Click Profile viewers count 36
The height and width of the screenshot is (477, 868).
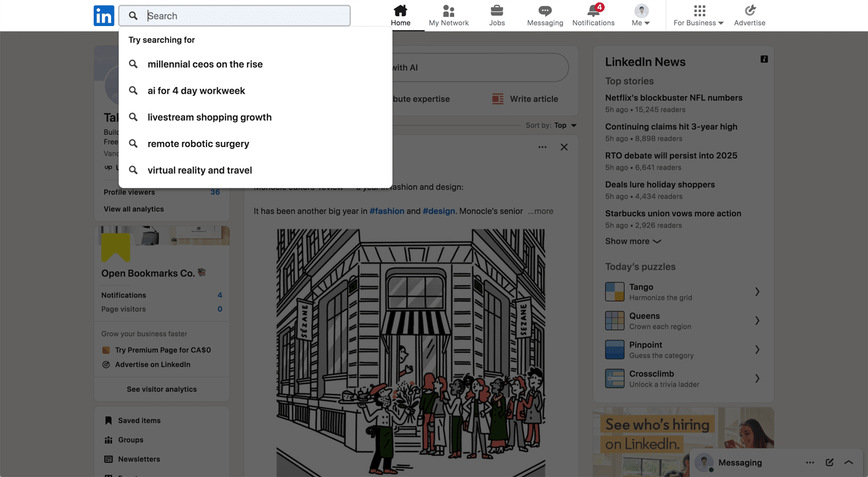[215, 192]
